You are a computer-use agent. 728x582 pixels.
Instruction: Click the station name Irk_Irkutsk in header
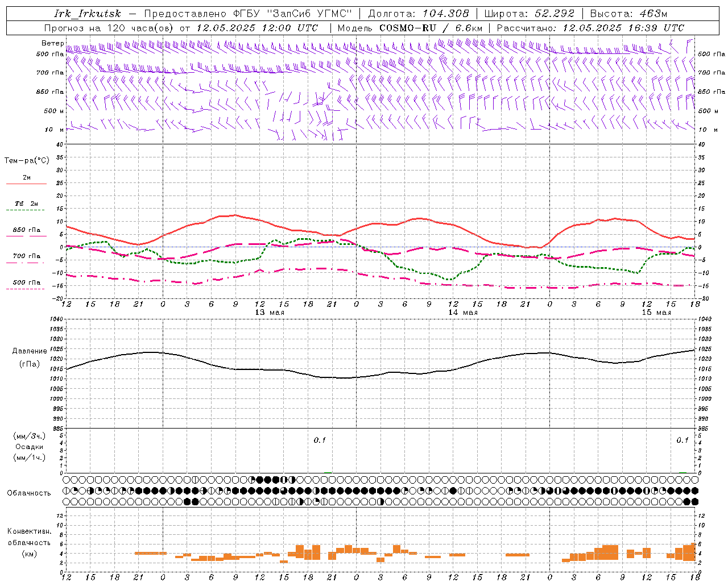point(88,14)
